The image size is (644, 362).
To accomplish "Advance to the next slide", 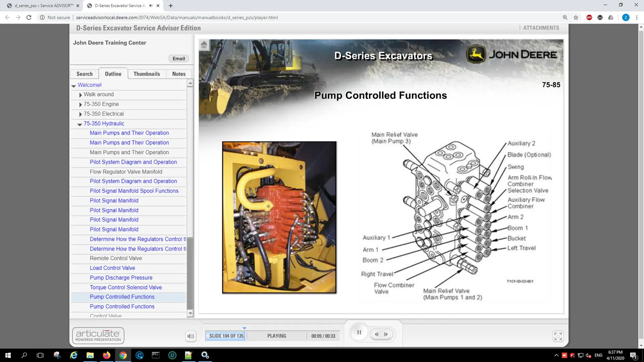I will coord(386,334).
